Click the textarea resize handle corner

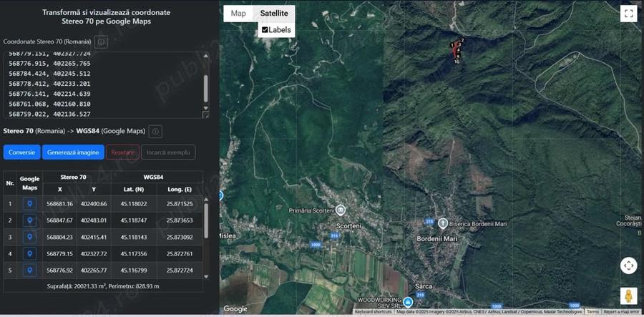(x=206, y=114)
